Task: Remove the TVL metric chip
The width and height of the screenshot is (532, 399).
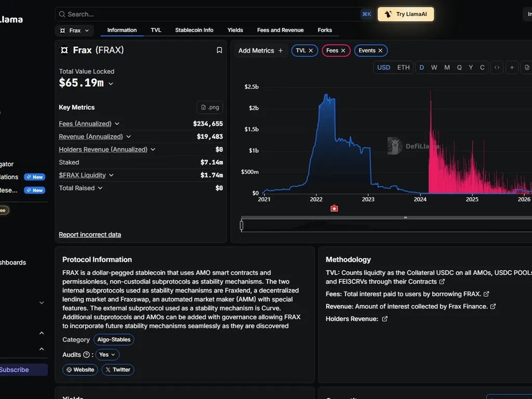Action: coord(311,50)
